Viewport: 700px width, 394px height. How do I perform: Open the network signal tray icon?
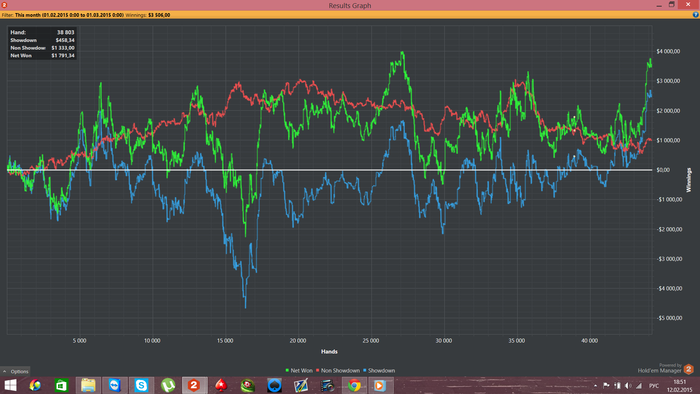639,386
